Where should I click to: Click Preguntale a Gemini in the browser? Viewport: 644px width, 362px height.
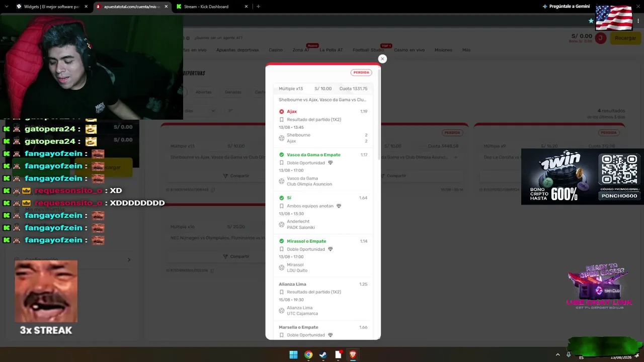point(566,7)
